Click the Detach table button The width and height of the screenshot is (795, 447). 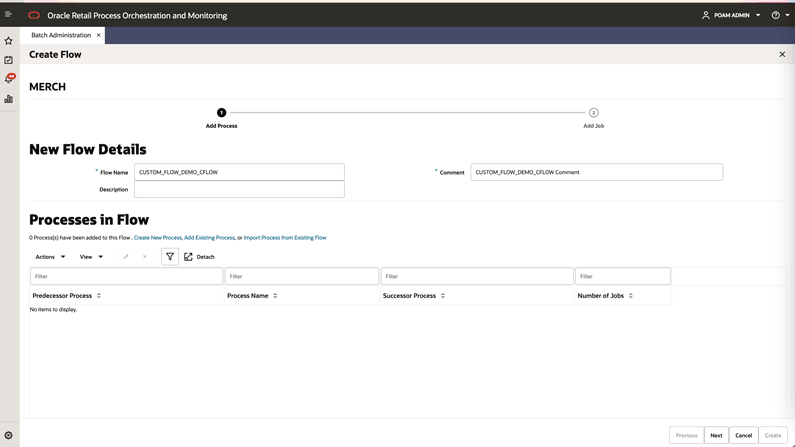pos(199,256)
